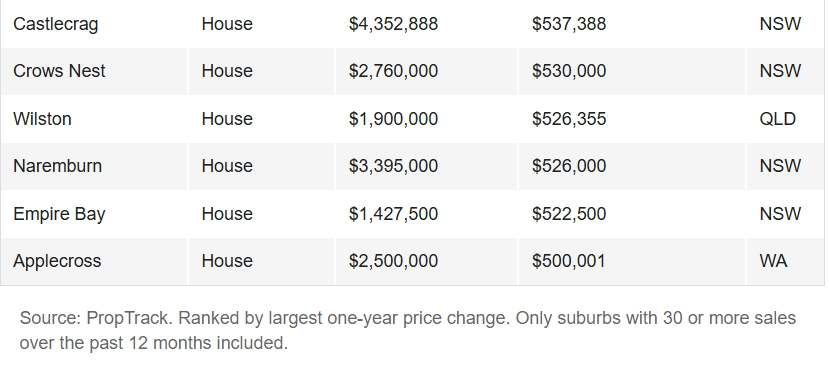Select the $537,388 price change value
Image resolution: width=829 pixels, height=365 pixels.
569,24
